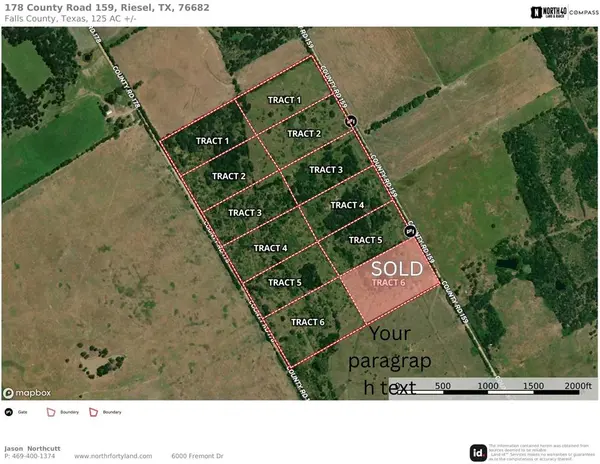This screenshot has width=600, height=464.
Task: Select the TRACT 1 label bordering County Rd 159
Action: 284,100
